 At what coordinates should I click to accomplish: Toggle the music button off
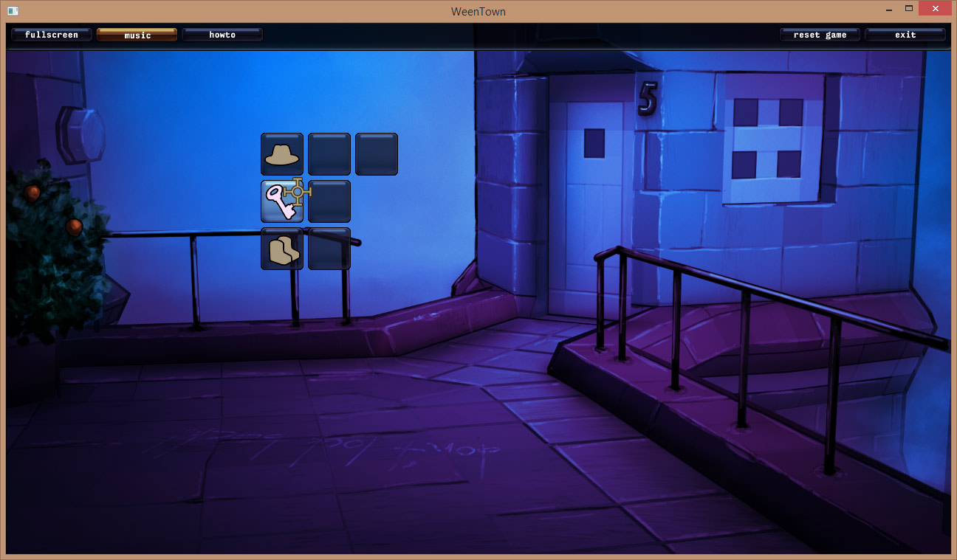137,35
